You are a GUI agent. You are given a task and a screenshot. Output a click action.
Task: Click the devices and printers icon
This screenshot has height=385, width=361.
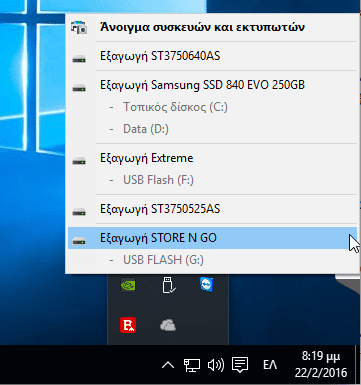(79, 27)
